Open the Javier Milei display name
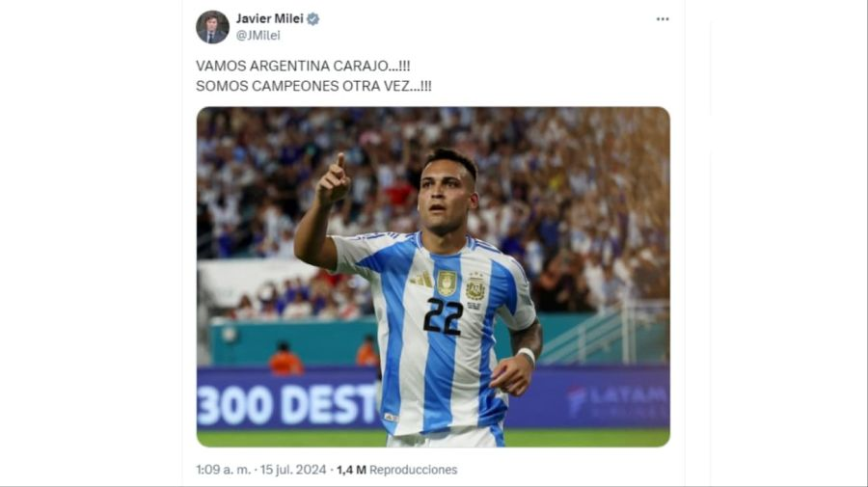The image size is (868, 487). point(270,19)
